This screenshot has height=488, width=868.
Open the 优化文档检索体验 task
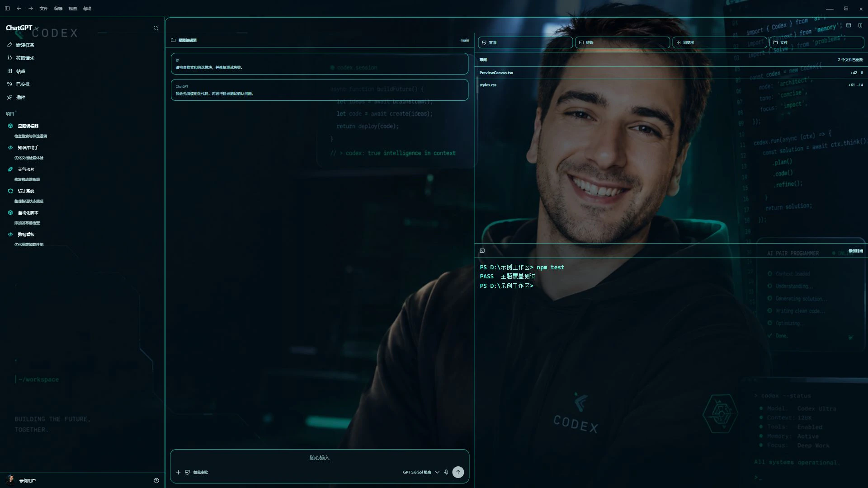coord(29,158)
